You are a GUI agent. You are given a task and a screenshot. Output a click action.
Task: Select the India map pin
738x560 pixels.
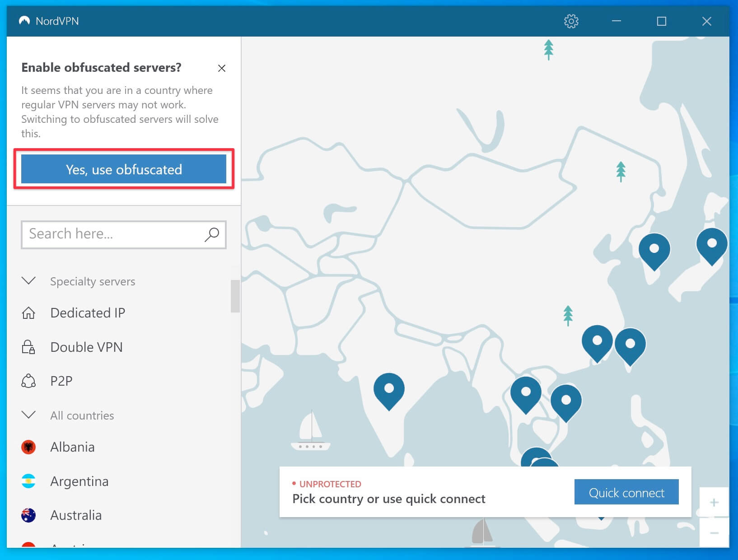tap(389, 391)
